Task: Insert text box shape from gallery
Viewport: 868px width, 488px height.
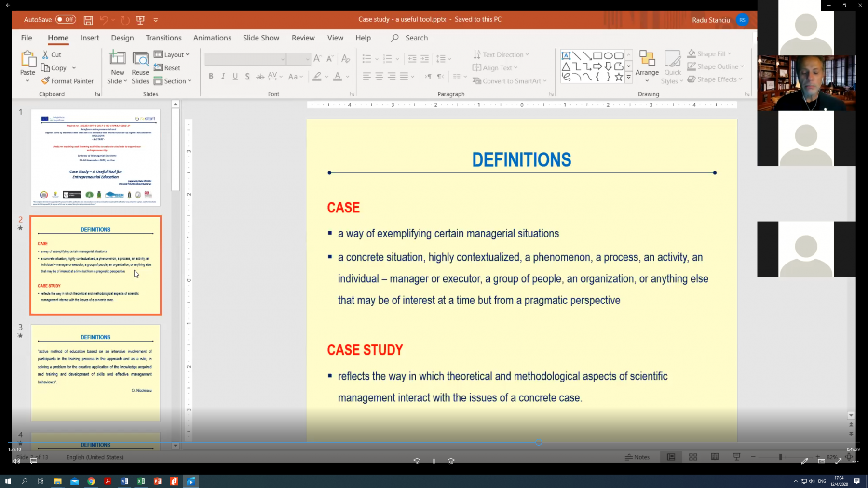Action: [x=566, y=55]
